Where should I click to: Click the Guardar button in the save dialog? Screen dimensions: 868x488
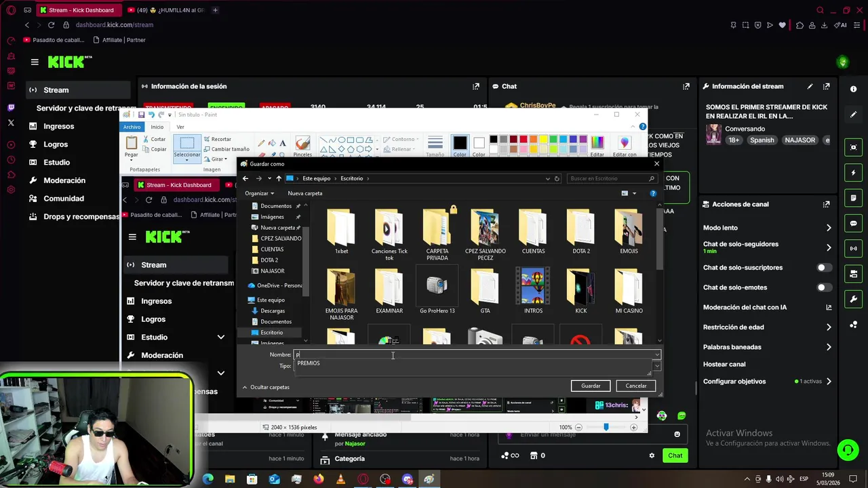tap(591, 386)
